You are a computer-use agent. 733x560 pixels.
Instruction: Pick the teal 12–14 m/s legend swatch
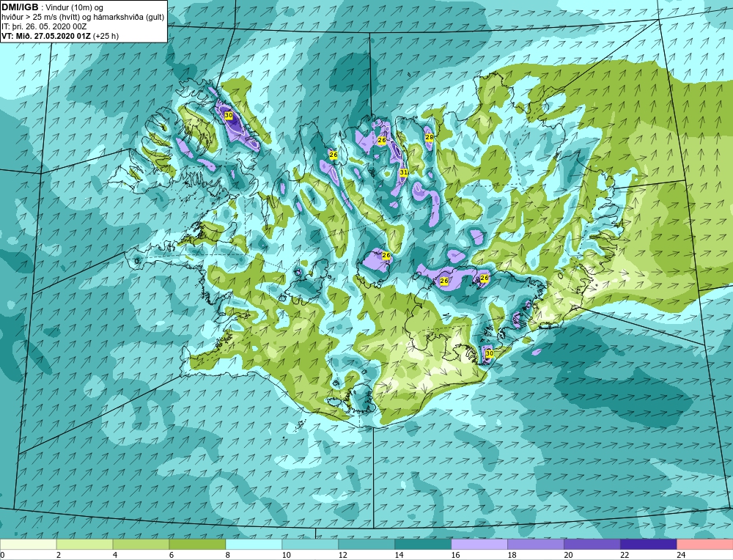(366, 545)
